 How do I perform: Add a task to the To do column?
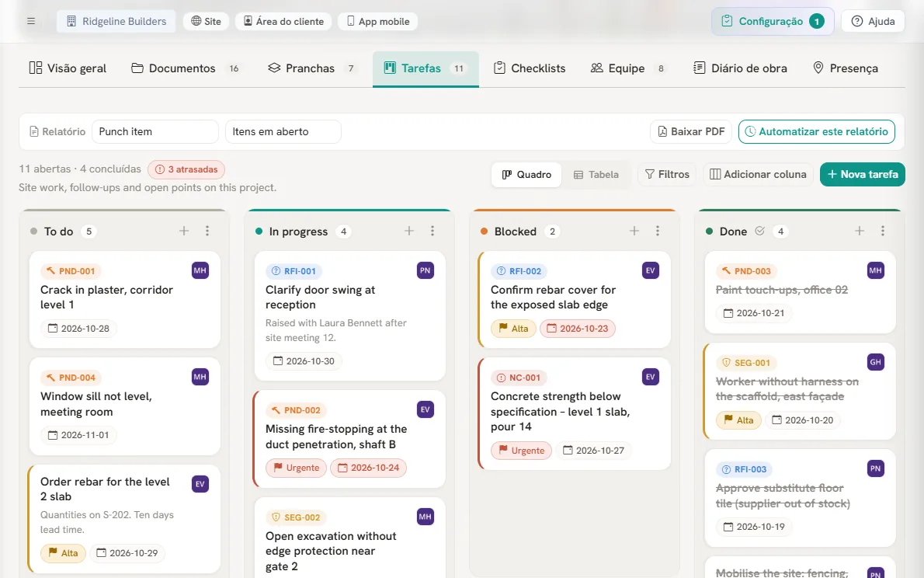click(184, 232)
